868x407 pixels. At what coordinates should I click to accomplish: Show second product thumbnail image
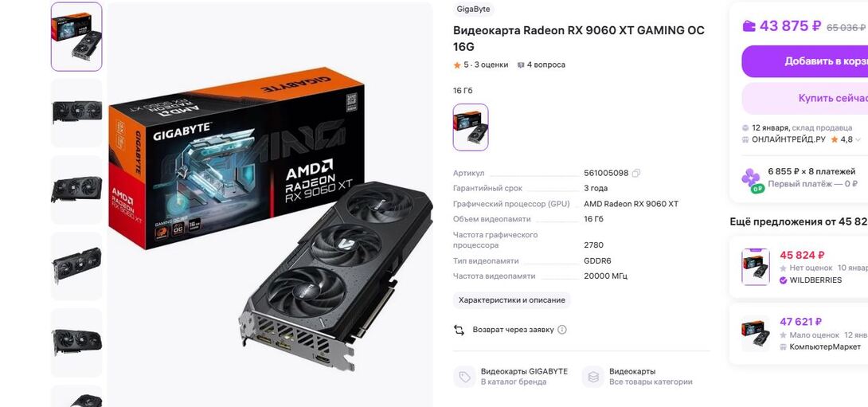[x=76, y=112]
